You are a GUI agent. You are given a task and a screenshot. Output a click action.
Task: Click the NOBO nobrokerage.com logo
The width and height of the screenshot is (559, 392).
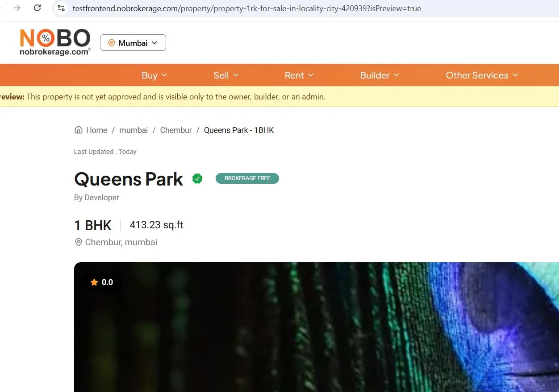(55, 42)
